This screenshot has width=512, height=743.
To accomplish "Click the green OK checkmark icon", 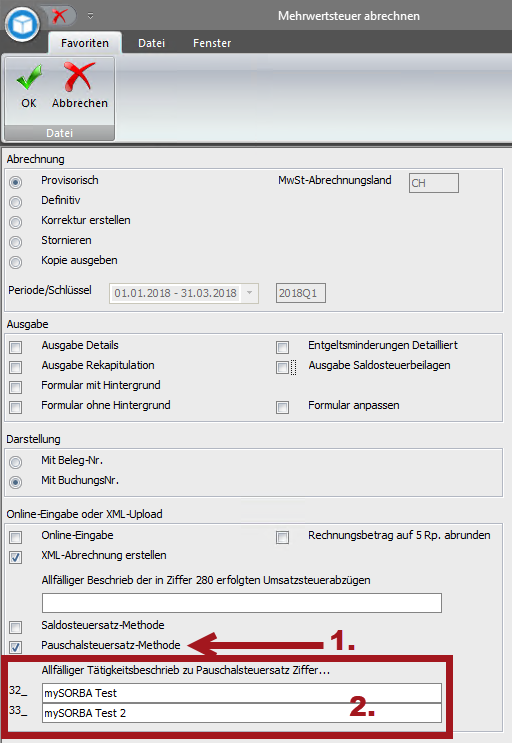I will coord(29,78).
